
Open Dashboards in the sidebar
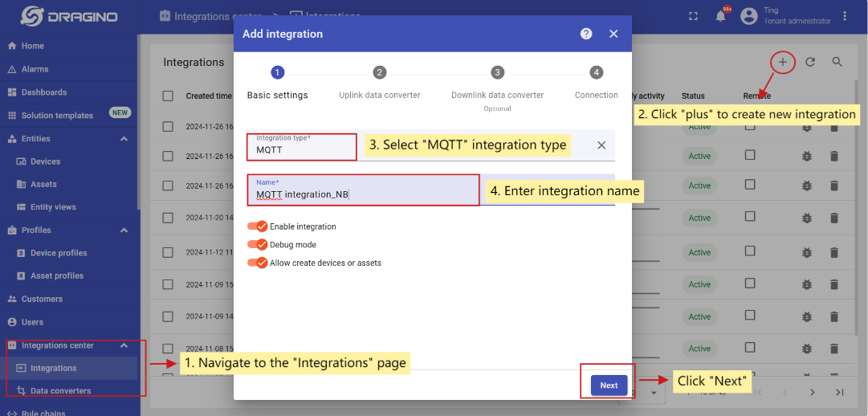coord(69,92)
